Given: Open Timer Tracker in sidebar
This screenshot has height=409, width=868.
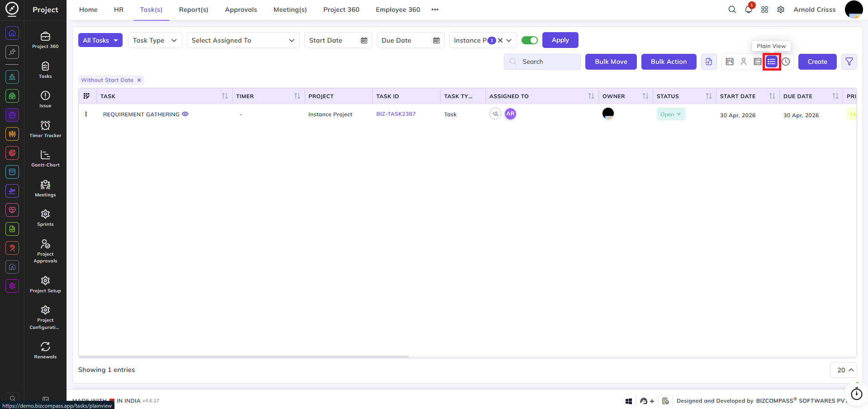Looking at the screenshot, I should point(45,129).
